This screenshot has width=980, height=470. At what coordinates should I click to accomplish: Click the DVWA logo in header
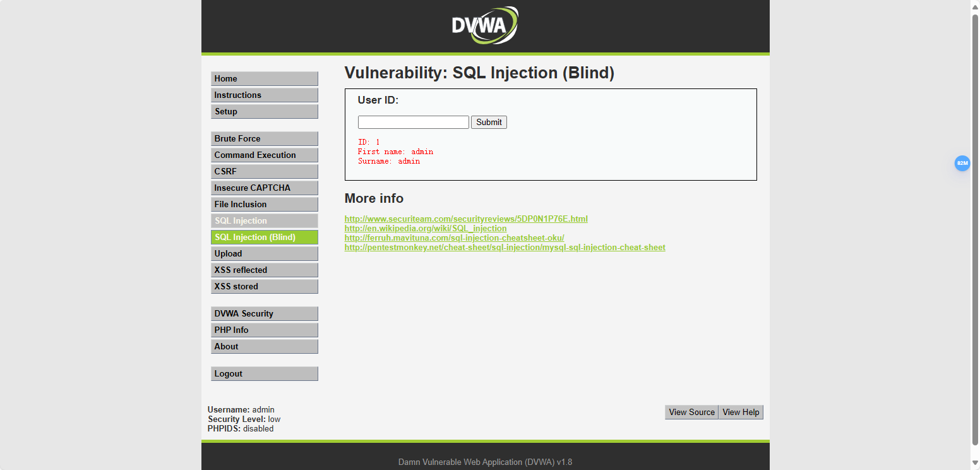[485, 26]
